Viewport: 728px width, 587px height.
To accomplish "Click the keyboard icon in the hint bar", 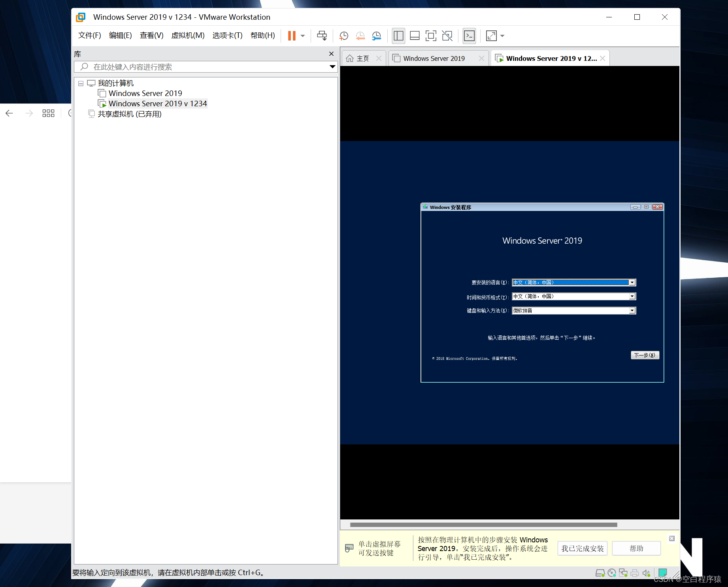I will [x=349, y=548].
